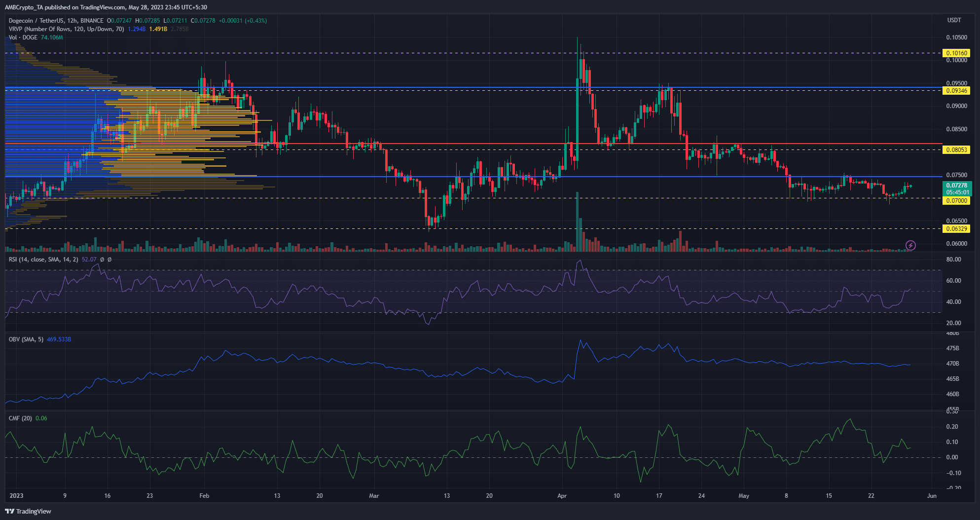Select the yellow 0.10160 price label
This screenshot has height=520, width=980.
(956, 53)
